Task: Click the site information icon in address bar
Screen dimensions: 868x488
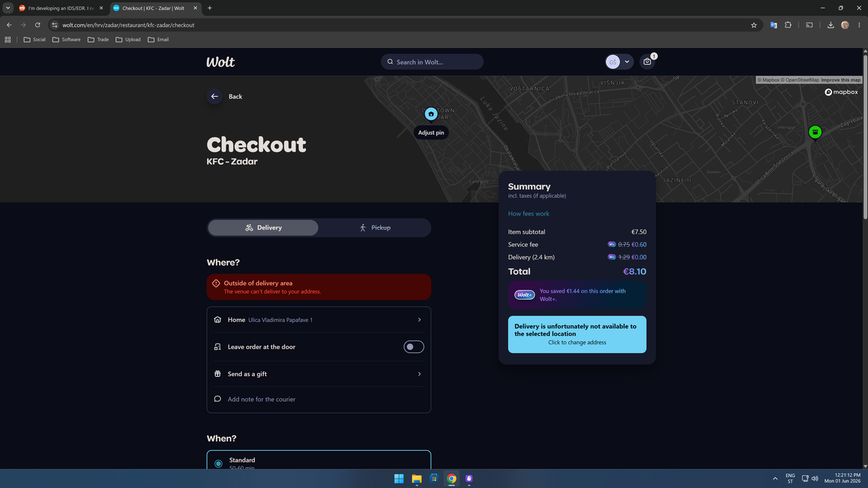Action: (56, 25)
